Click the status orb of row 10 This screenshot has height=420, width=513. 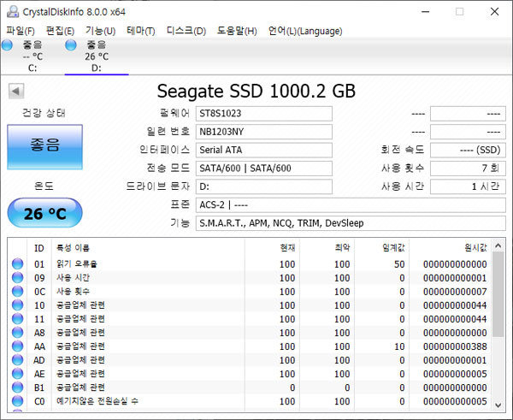click(18, 305)
